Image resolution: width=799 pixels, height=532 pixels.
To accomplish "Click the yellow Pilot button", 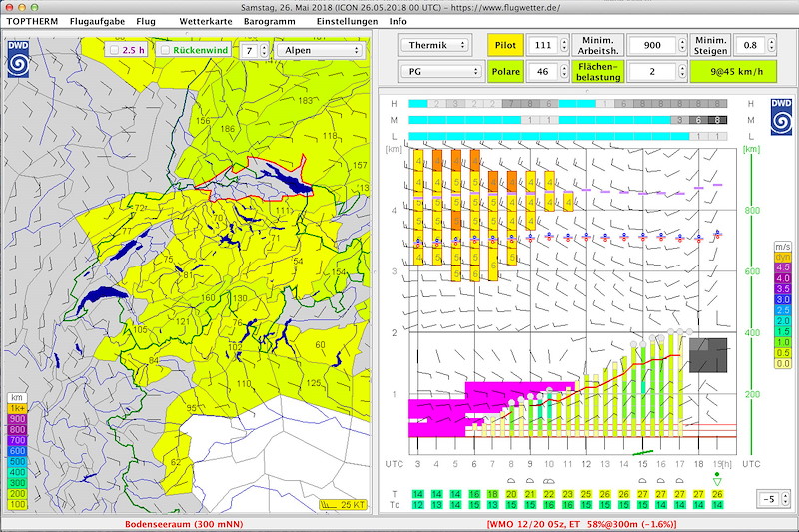I will 505,45.
